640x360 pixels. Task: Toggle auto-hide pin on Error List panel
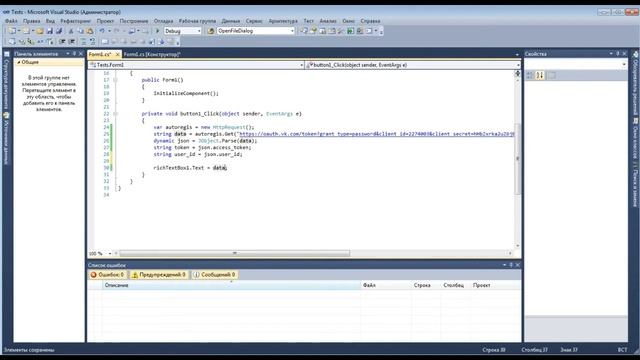[511, 265]
